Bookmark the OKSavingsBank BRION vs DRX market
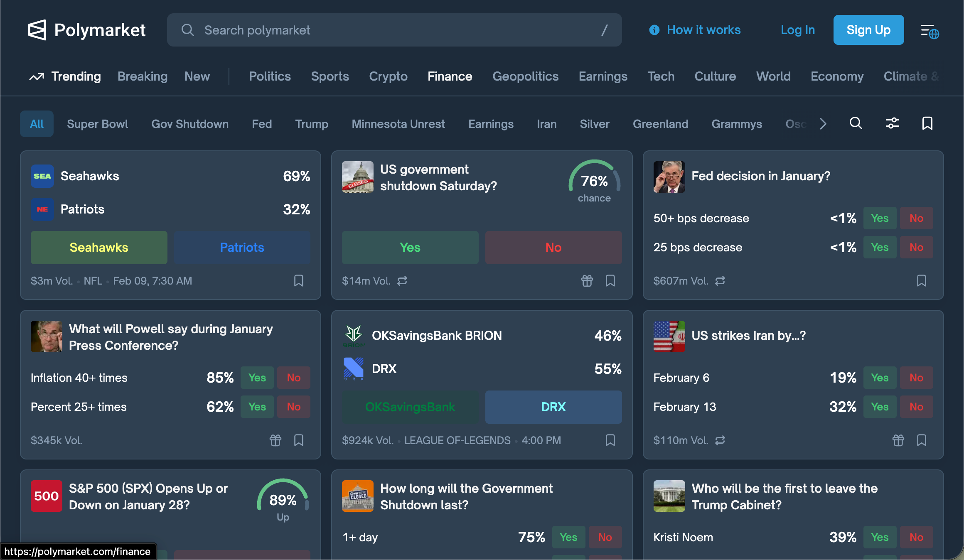This screenshot has width=964, height=560. tap(610, 440)
